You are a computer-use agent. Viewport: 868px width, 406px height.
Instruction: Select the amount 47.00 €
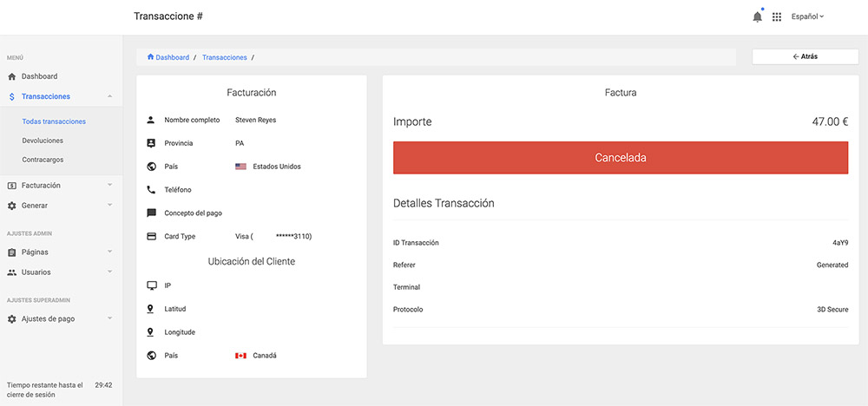tap(830, 121)
